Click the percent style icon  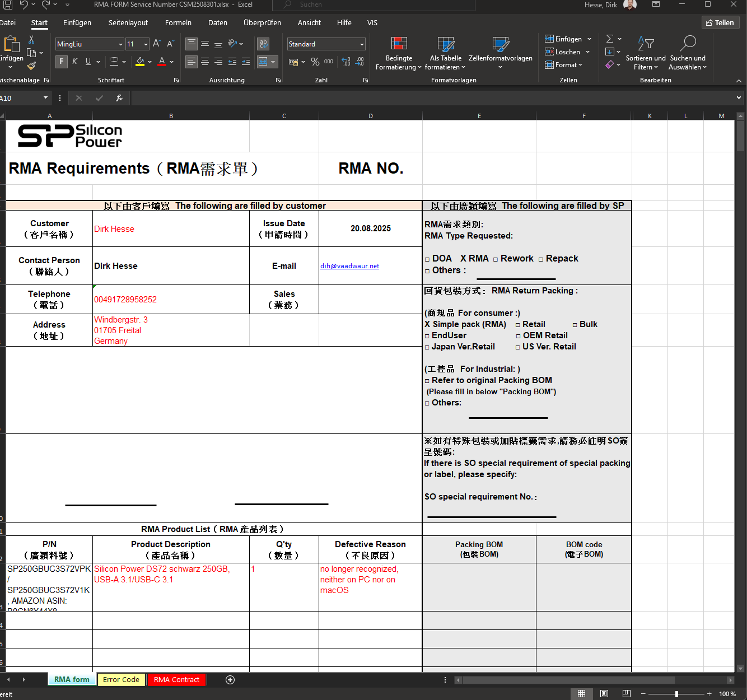pyautogui.click(x=315, y=62)
